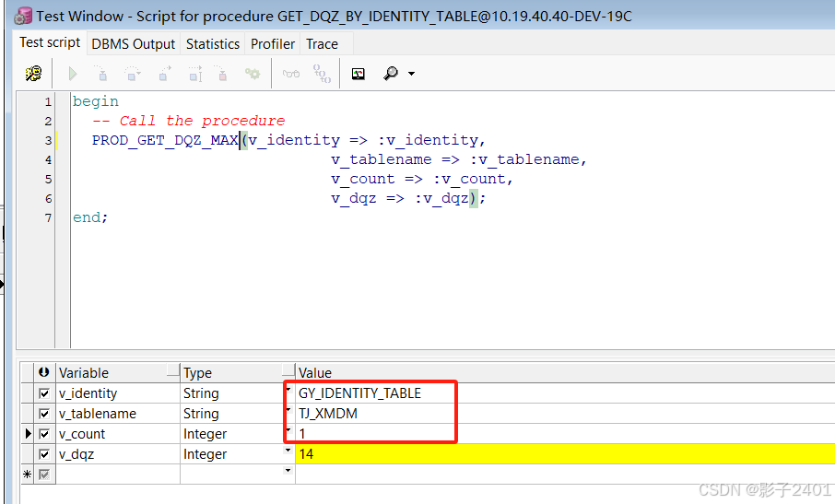Screen dimensions: 835x504
Task: Click the info icon column header
Action: click(x=44, y=372)
